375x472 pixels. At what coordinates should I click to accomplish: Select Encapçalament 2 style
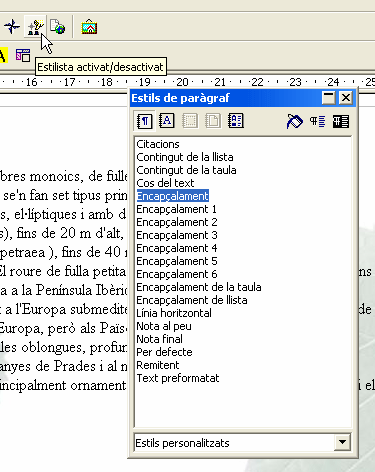177,222
